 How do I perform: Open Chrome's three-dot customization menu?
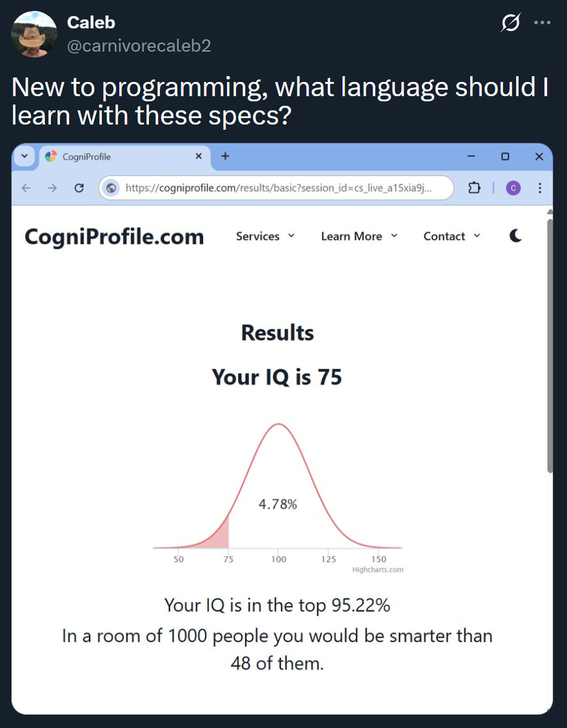540,188
